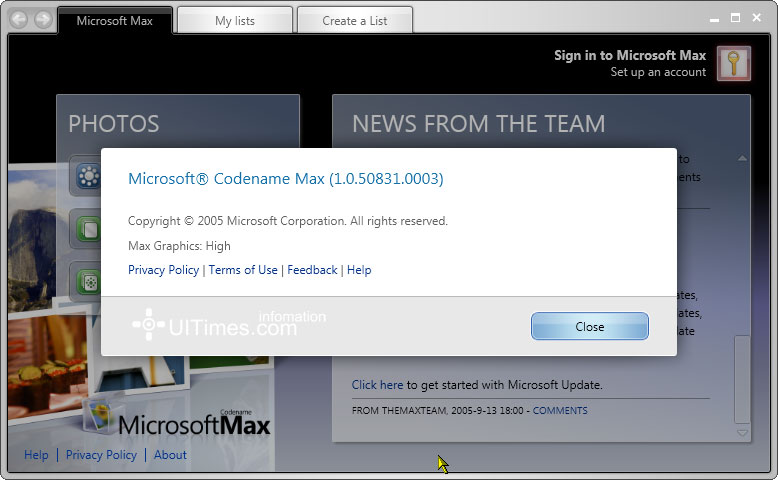Open Help link at bottom left
The width and height of the screenshot is (778, 480).
36,455
